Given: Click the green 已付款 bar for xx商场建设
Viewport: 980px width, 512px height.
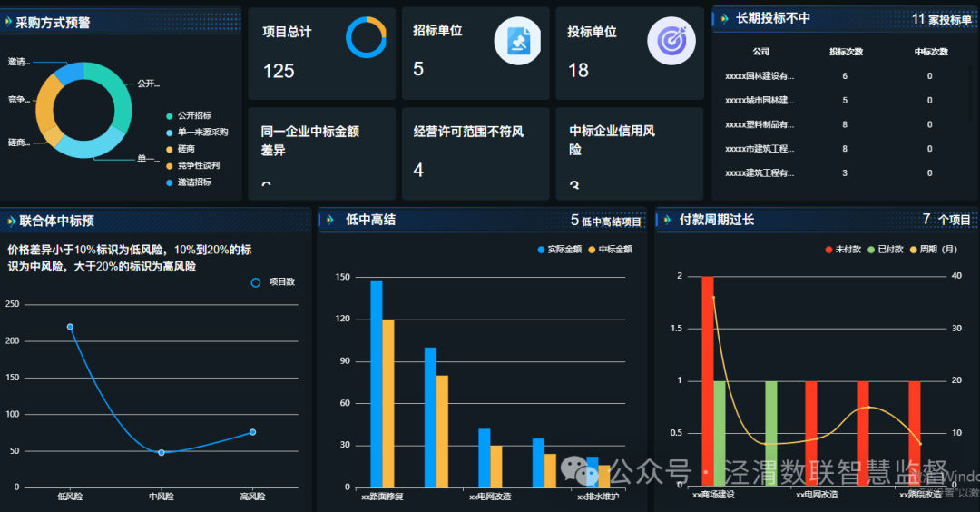Looking at the screenshot, I should (720, 434).
